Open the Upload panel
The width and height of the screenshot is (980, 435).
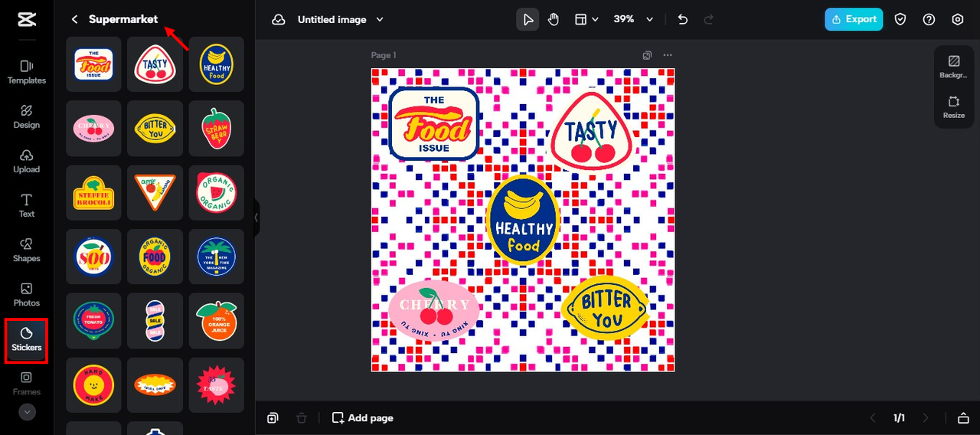tap(27, 161)
